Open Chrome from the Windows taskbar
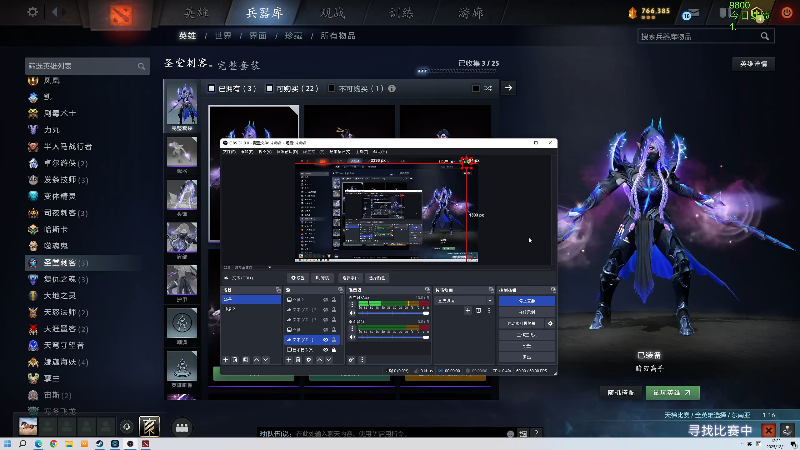The image size is (800, 450). click(54, 444)
